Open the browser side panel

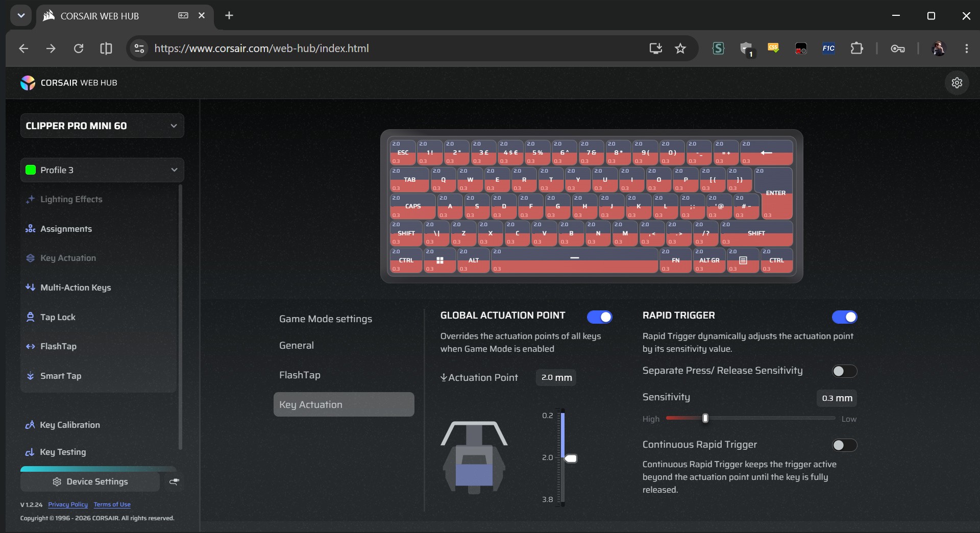[x=106, y=49]
